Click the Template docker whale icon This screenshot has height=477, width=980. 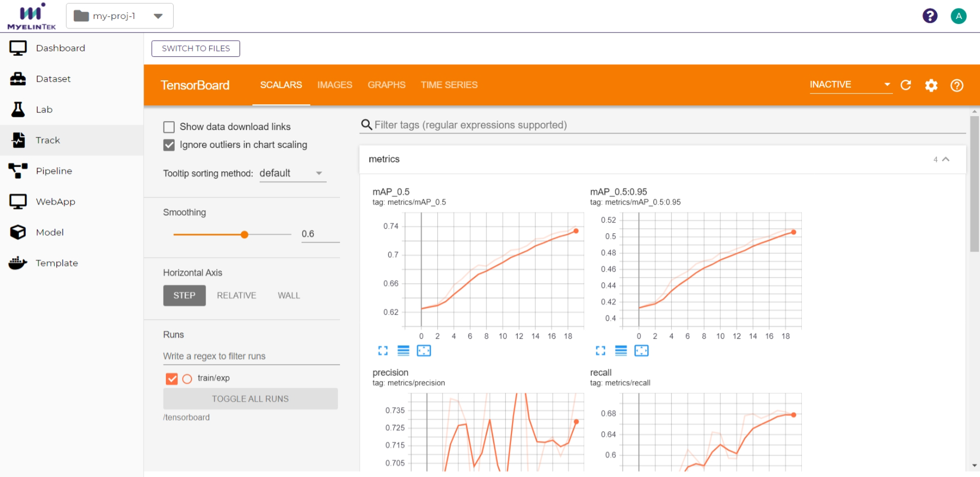[x=18, y=263]
